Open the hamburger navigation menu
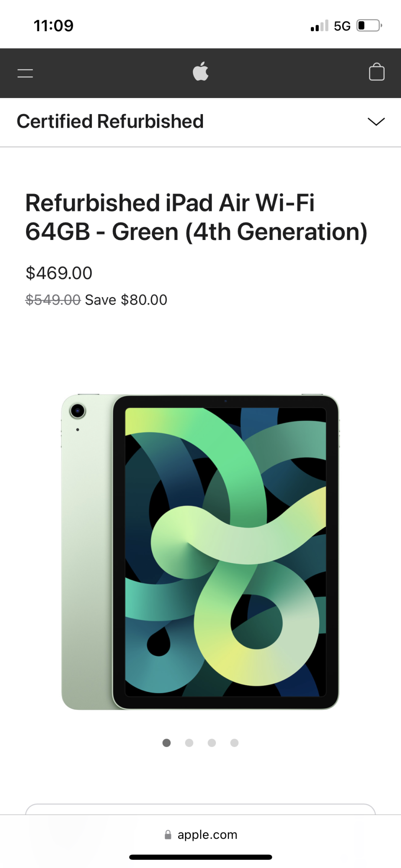401x868 pixels. 25,73
